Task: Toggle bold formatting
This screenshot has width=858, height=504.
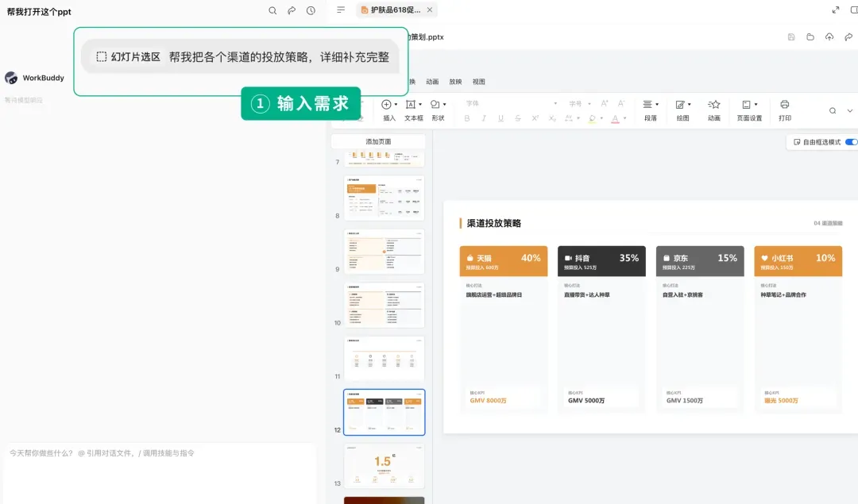Action: [x=467, y=118]
